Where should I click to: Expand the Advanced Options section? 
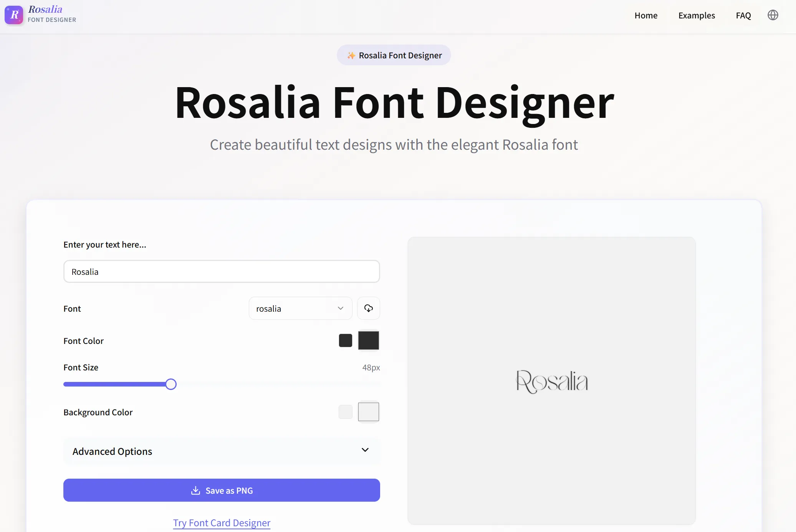pyautogui.click(x=112, y=451)
